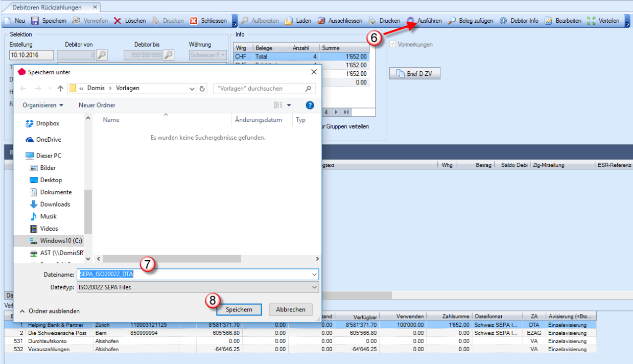
Task: Select Dropbox in the navigation pane
Action: coord(48,123)
